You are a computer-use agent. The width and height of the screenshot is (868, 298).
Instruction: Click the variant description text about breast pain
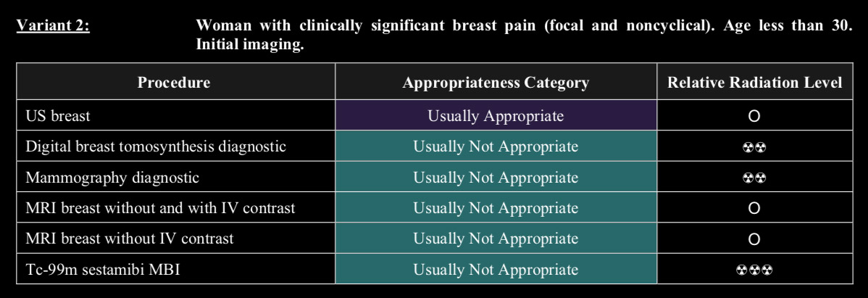pos(524,35)
